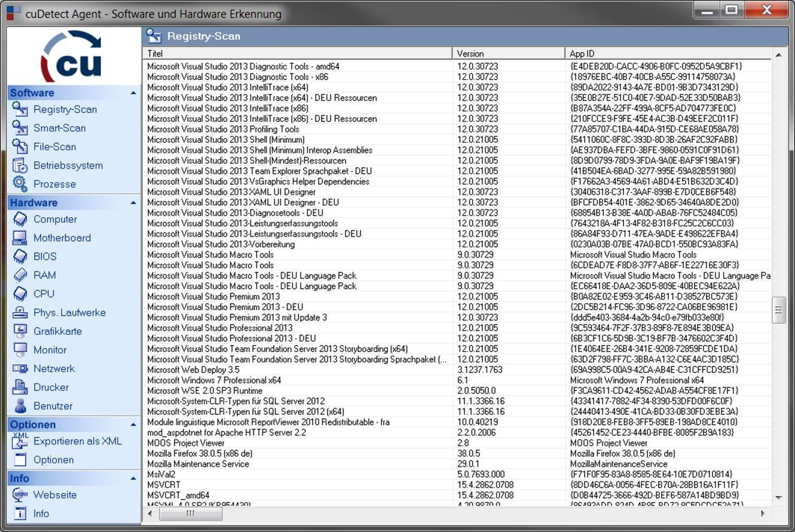Image resolution: width=795 pixels, height=532 pixels.
Task: Show Betriebssystem details
Action: coord(68,166)
